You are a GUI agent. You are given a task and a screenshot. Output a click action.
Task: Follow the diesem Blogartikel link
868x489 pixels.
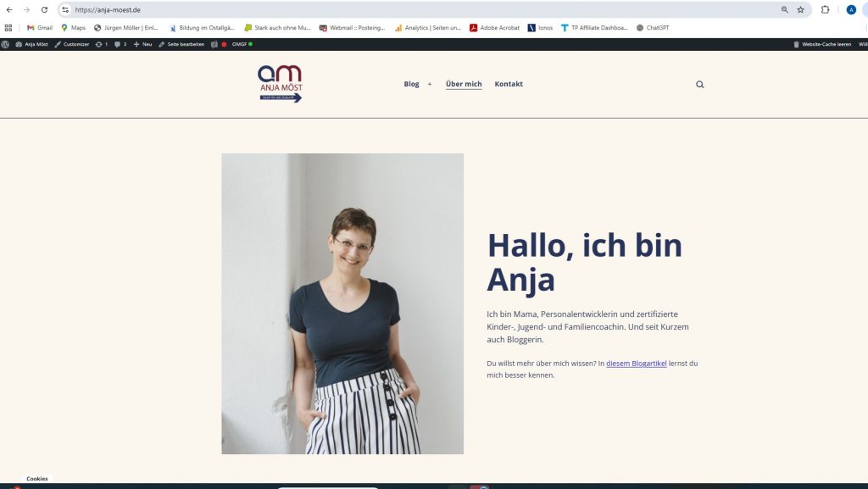pos(636,364)
